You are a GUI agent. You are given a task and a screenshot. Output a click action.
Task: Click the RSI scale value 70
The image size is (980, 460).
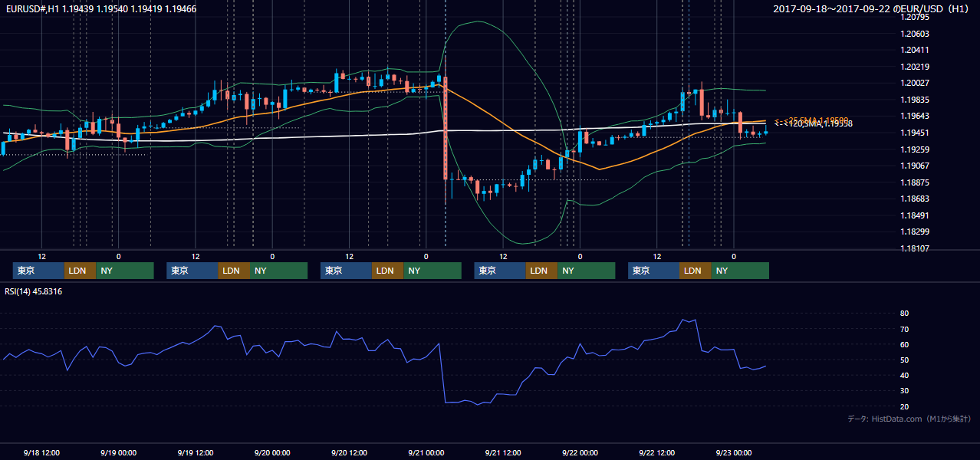click(905, 329)
